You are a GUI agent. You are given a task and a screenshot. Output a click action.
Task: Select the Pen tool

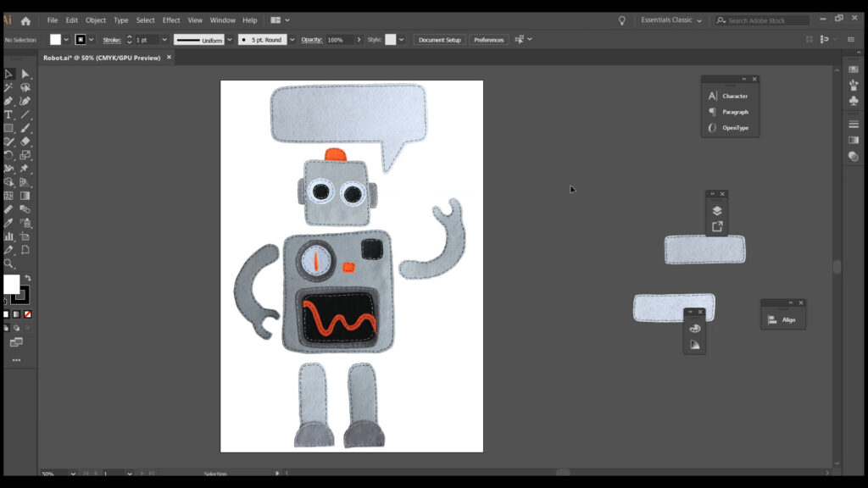[x=8, y=101]
